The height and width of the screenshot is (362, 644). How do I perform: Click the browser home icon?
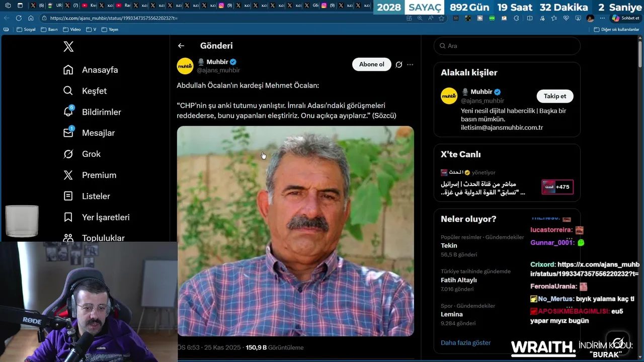tap(31, 18)
